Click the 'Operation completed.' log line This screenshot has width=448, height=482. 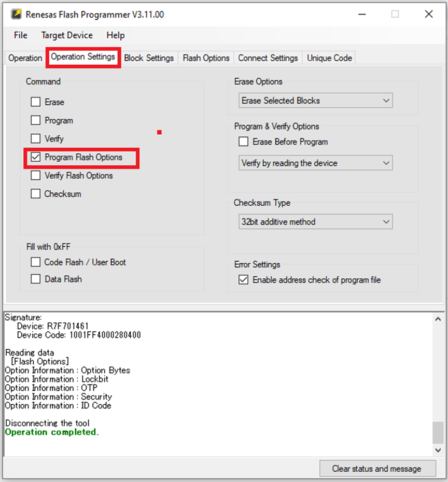click(x=52, y=432)
